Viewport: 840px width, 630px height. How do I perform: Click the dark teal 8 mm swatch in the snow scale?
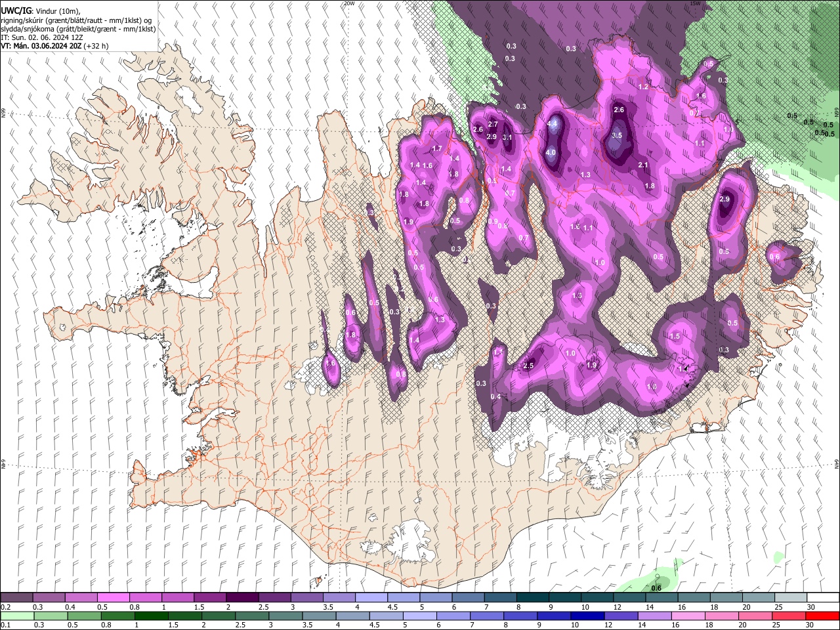532,598
